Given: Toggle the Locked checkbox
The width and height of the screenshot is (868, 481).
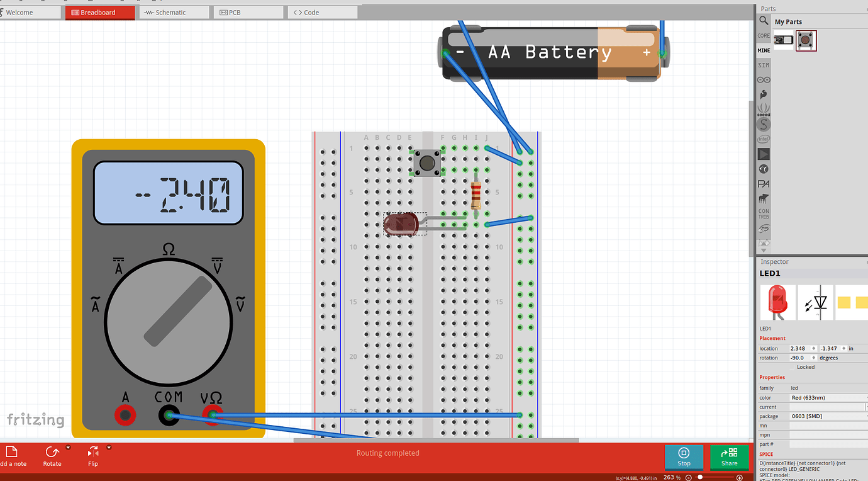Looking at the screenshot, I should [793, 367].
